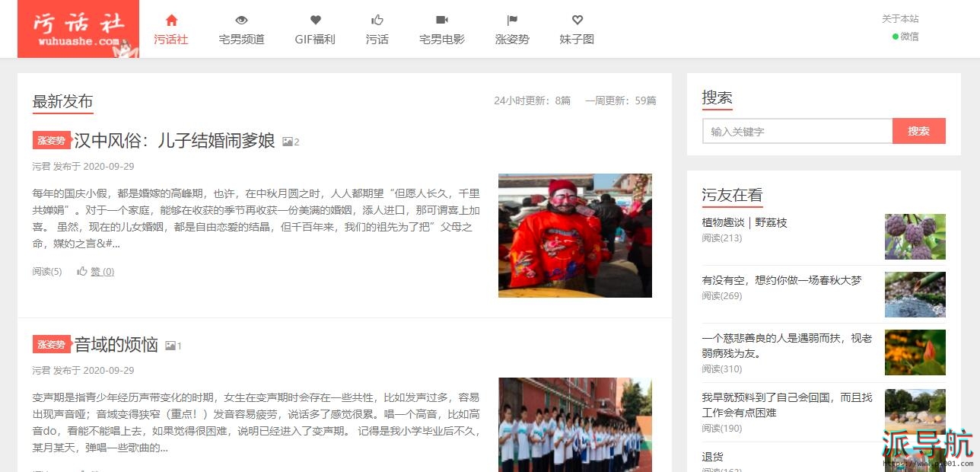Screen dimensions: 980x472
Task: Open the 汉中风俗 article thumbnail image
Action: 575,235
